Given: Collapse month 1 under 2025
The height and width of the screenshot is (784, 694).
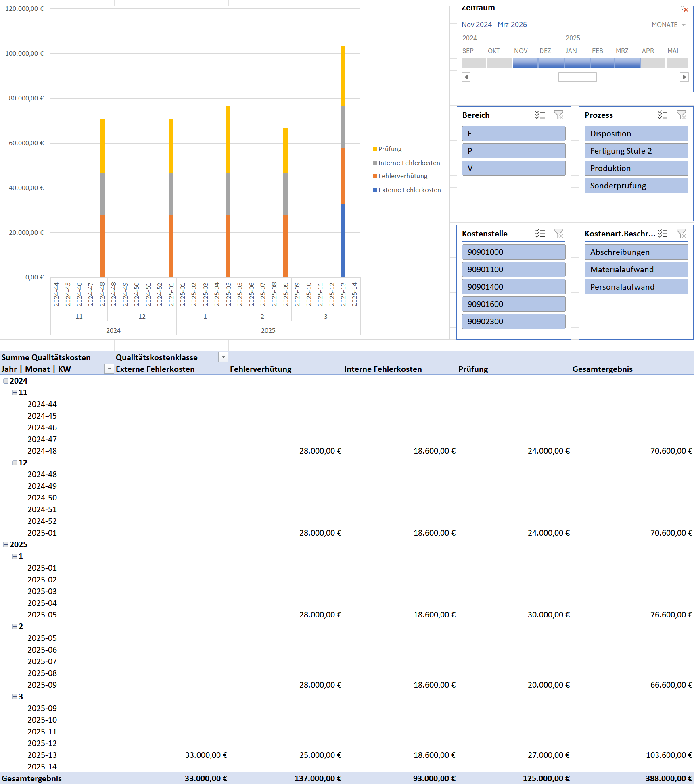Looking at the screenshot, I should pos(15,556).
